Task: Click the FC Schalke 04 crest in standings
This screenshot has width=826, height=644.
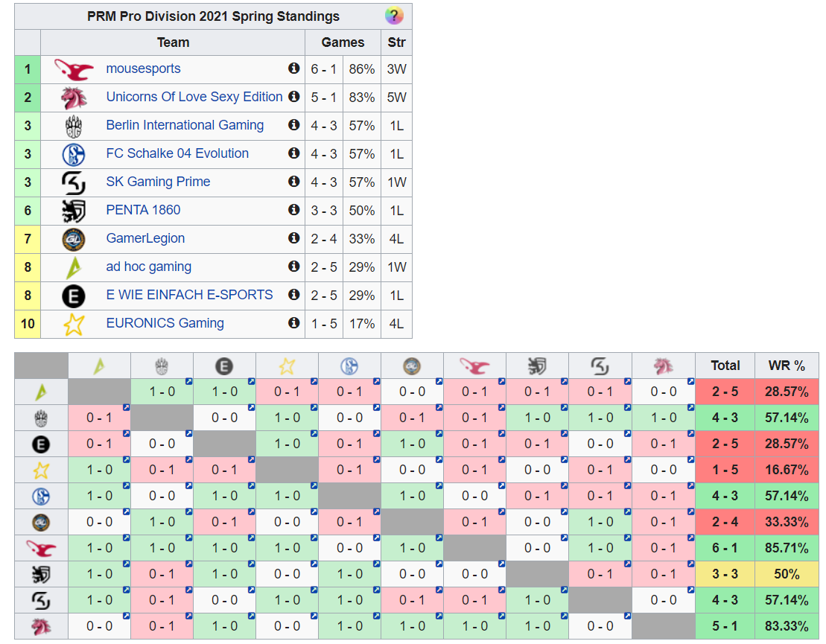Action: (74, 154)
